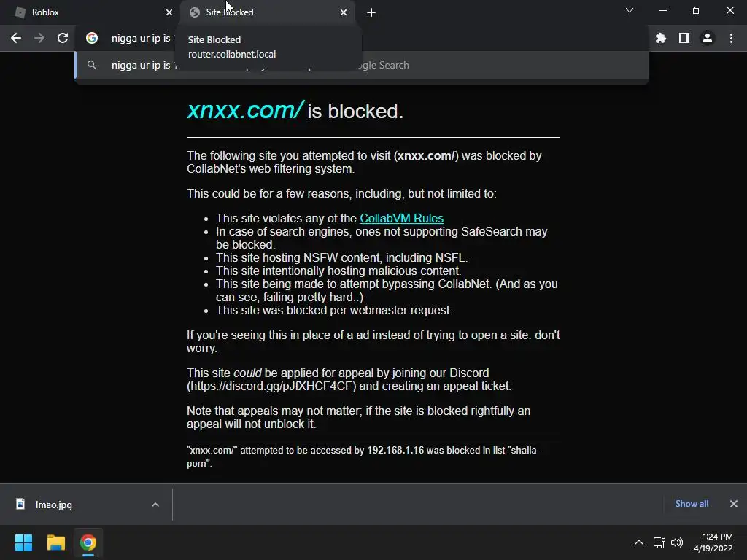
Task: Open the Extensions puzzle icon
Action: [660, 38]
